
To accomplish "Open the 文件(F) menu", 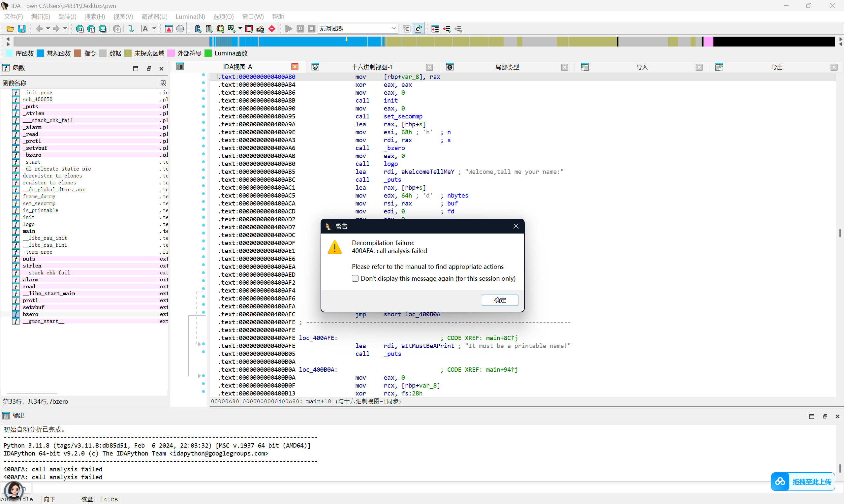I will point(13,16).
